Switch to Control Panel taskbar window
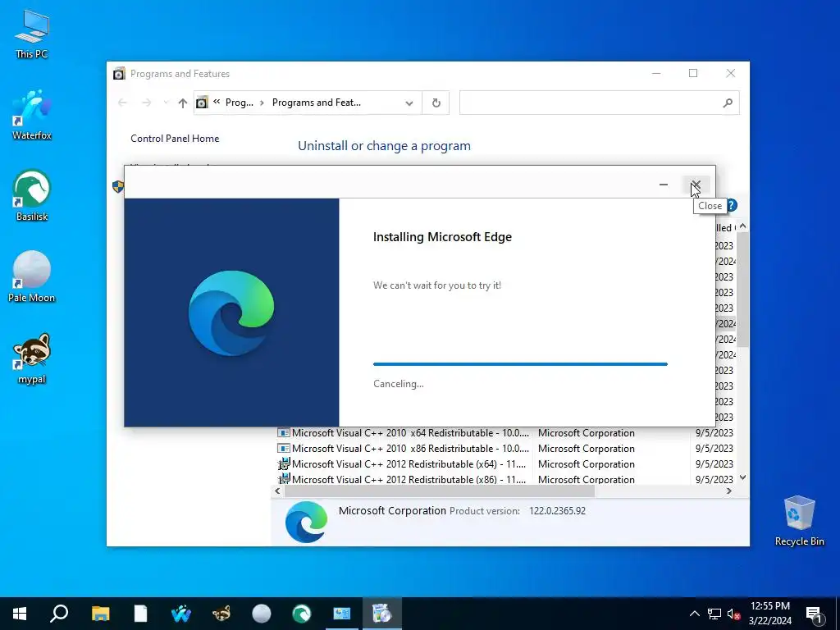Viewport: 840px width, 630px height. tap(342, 614)
